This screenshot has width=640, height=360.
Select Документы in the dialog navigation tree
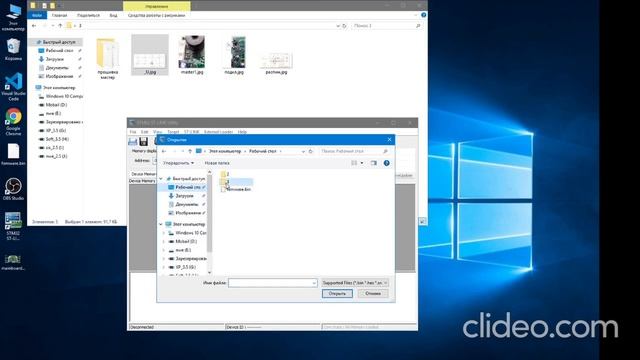[x=187, y=204]
